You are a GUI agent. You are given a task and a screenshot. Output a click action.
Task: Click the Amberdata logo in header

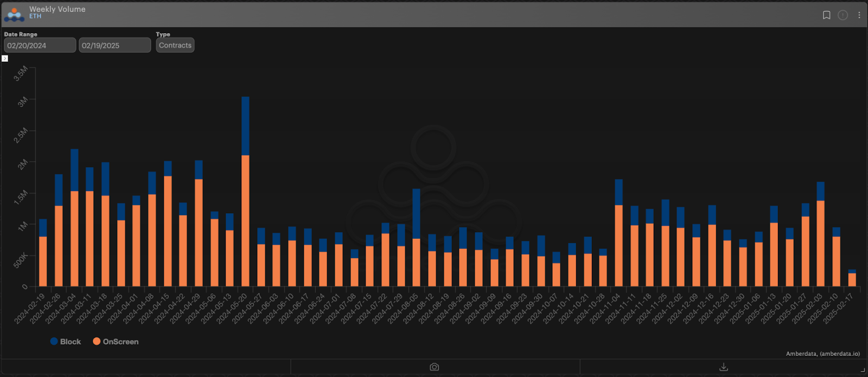tap(14, 14)
